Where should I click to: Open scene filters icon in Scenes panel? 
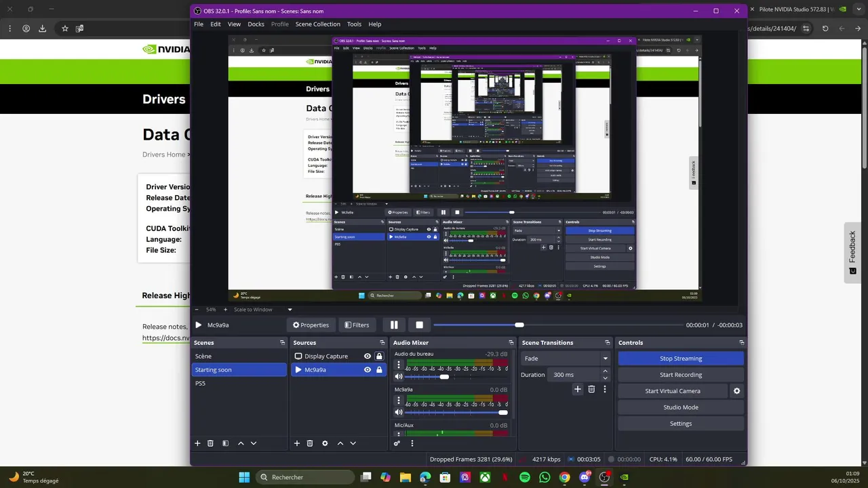[x=225, y=443]
